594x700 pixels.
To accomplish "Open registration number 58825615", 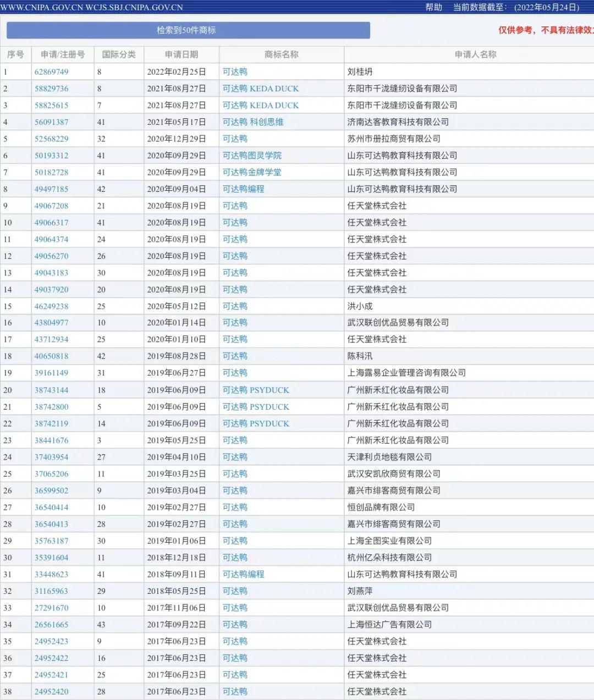I will 52,106.
